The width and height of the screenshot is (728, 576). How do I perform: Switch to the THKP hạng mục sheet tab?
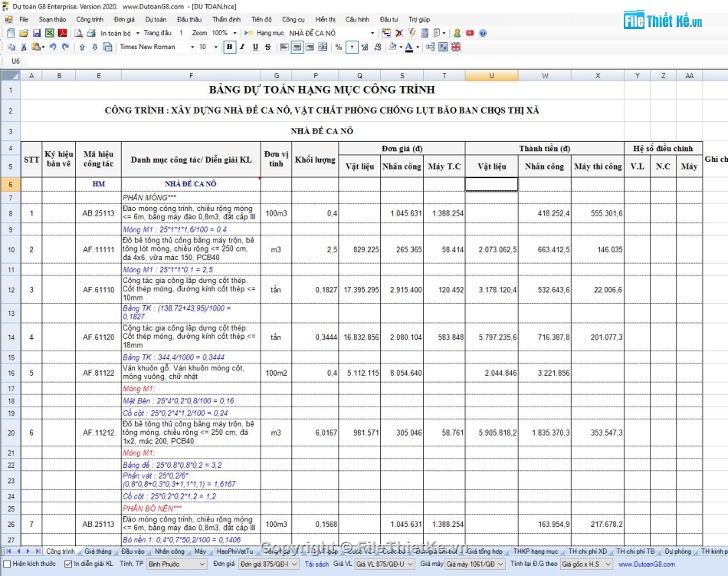[x=536, y=551]
